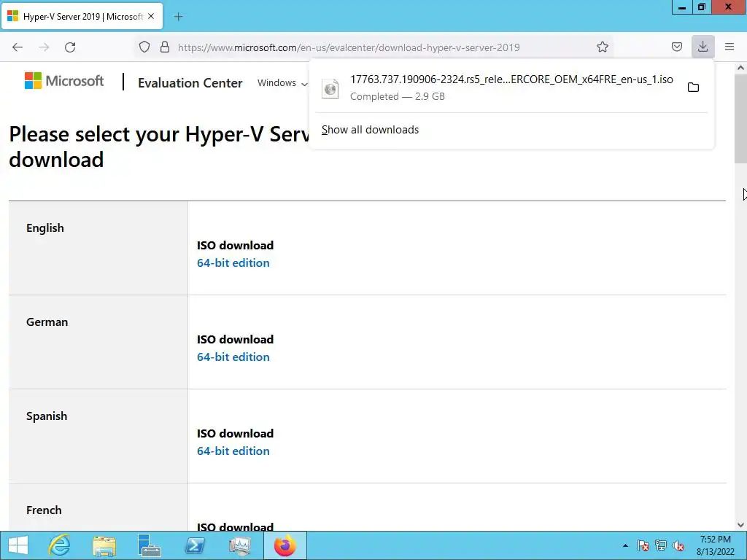
Task: Open the Evaluation Center link
Action: 190,83
